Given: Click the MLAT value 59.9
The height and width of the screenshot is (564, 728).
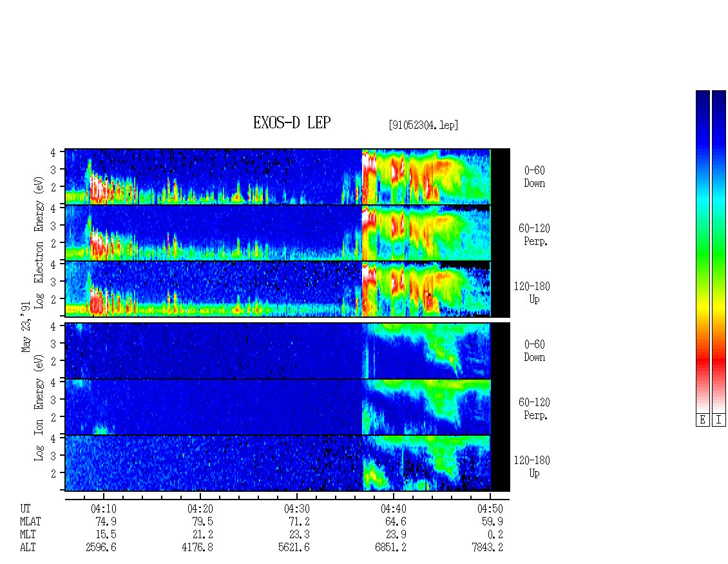Looking at the screenshot, I should [x=492, y=521].
